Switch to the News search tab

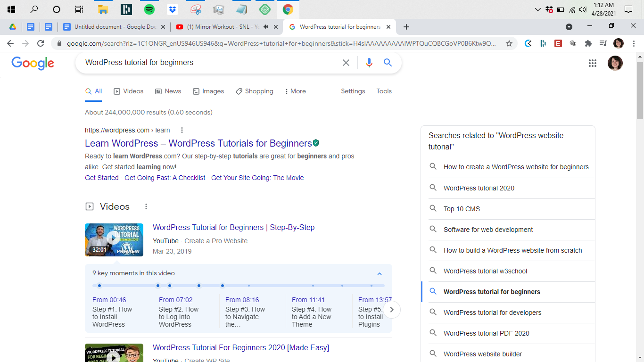pos(168,91)
